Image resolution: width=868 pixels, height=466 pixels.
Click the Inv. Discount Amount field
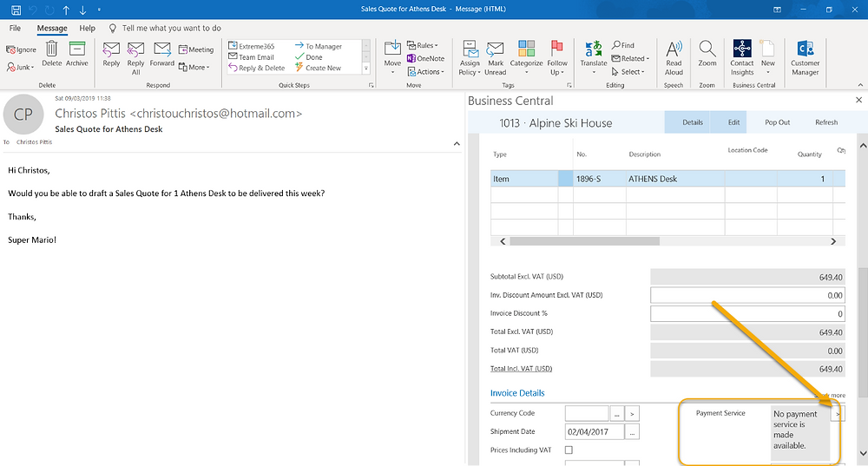click(x=747, y=296)
